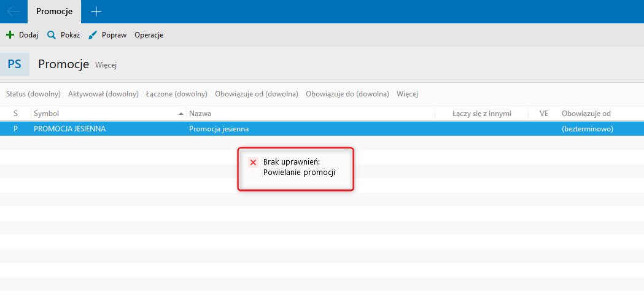This screenshot has height=299, width=644.
Task: Click the brush Popraw icon
Action: click(x=93, y=35)
